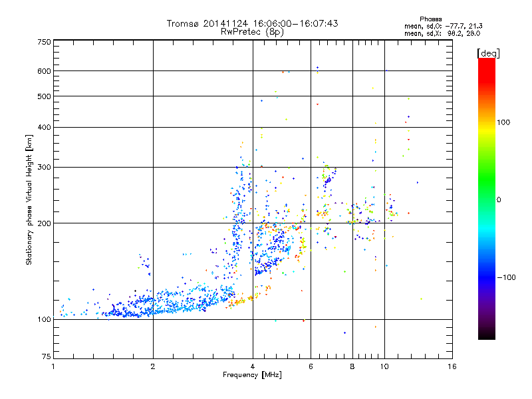
Task: Click the y-axis tick label '500'
Action: click(x=45, y=96)
